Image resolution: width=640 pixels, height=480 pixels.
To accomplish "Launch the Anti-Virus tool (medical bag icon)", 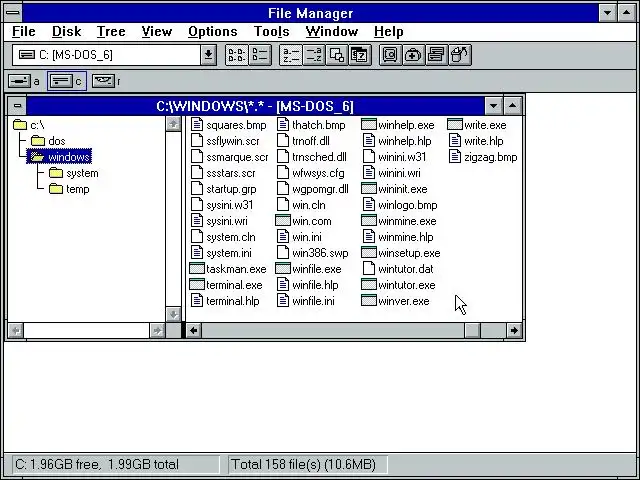I will (413, 55).
